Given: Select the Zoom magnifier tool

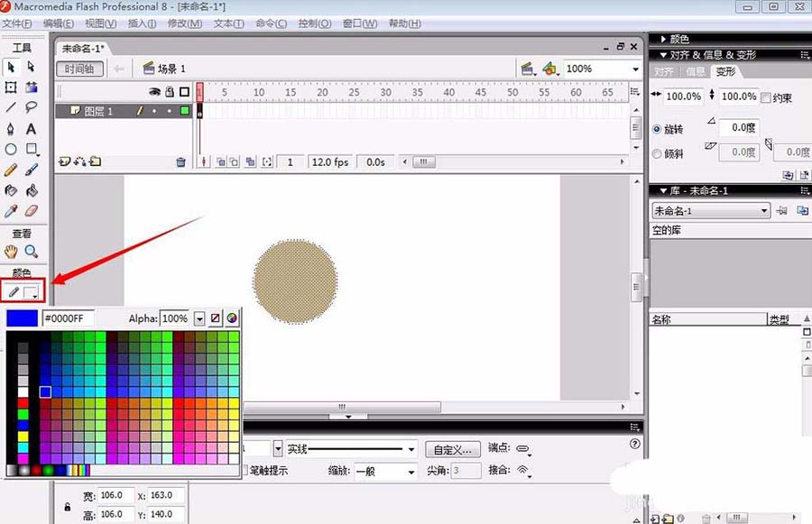Looking at the screenshot, I should 32,252.
